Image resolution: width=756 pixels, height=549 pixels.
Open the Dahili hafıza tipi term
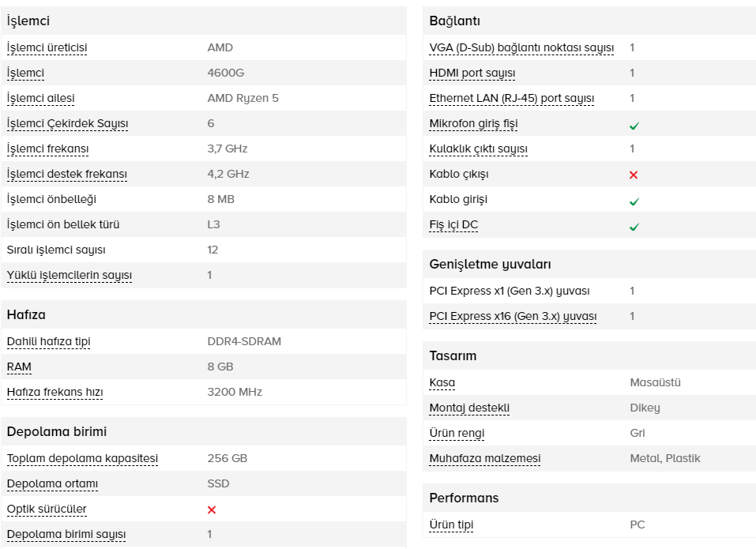coord(49,342)
